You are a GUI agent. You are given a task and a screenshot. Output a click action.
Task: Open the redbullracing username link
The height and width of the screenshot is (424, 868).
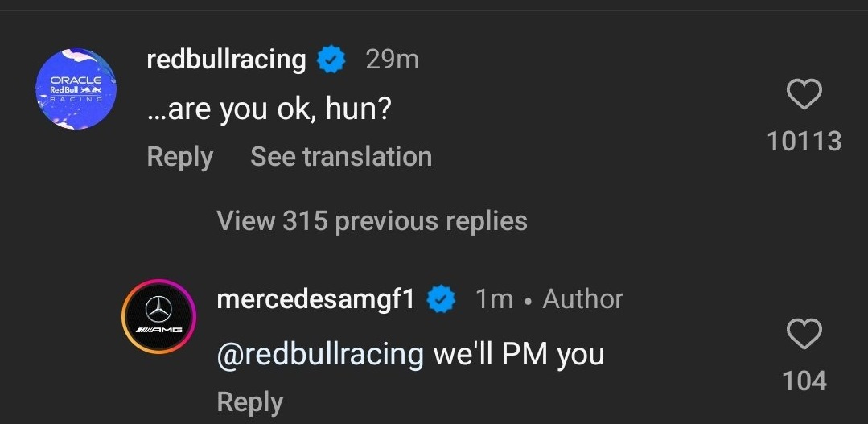coord(226,60)
